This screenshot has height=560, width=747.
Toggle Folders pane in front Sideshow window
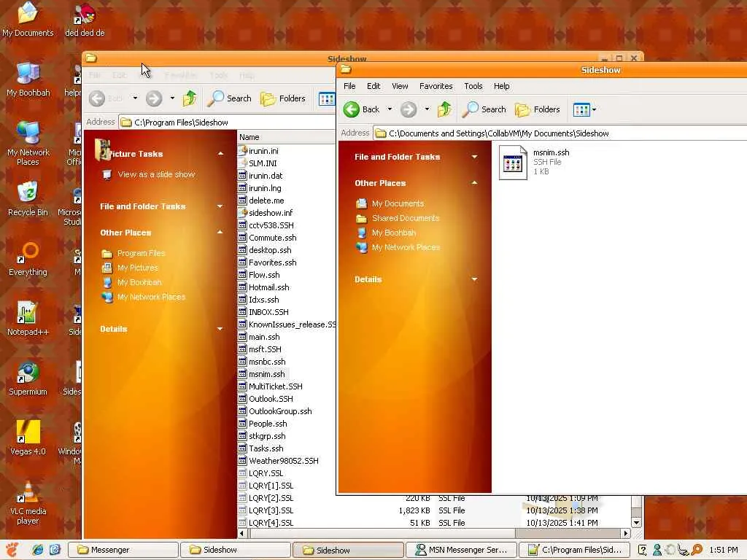538,109
